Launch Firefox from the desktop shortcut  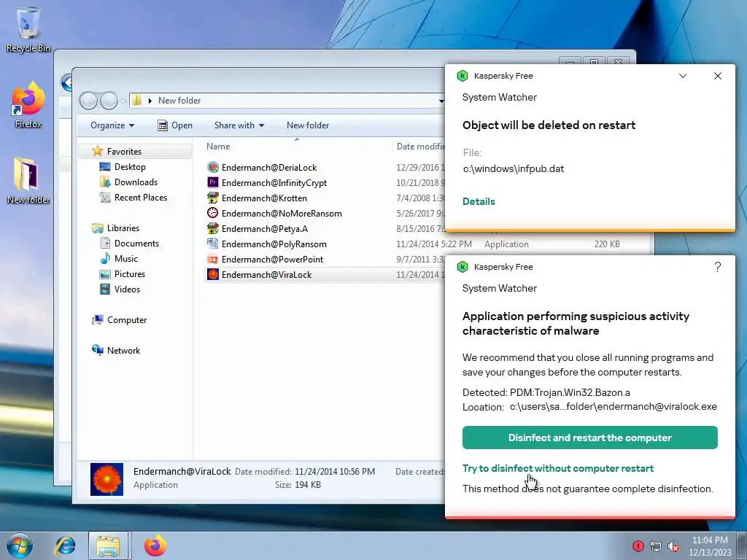[28, 105]
